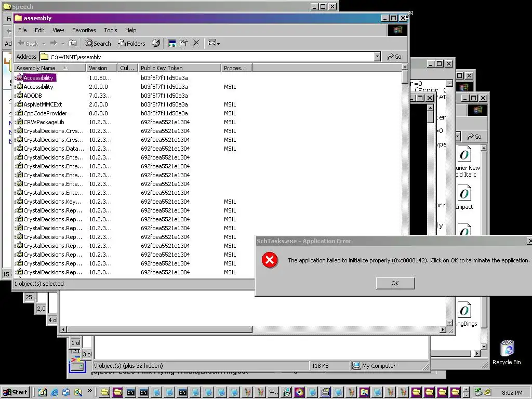Click the cache settings icon beside History

(x=172, y=43)
